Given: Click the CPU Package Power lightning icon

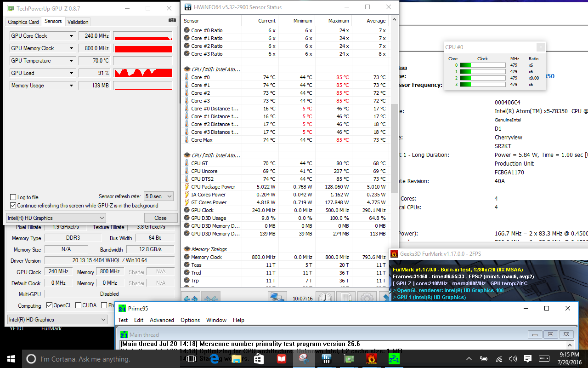Looking at the screenshot, I should click(187, 187).
